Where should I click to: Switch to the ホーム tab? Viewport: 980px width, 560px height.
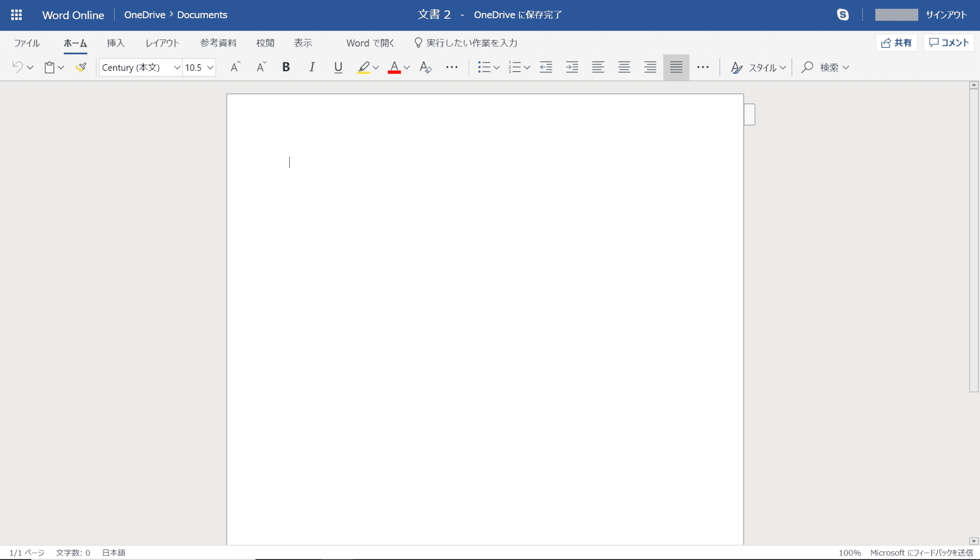click(x=75, y=43)
